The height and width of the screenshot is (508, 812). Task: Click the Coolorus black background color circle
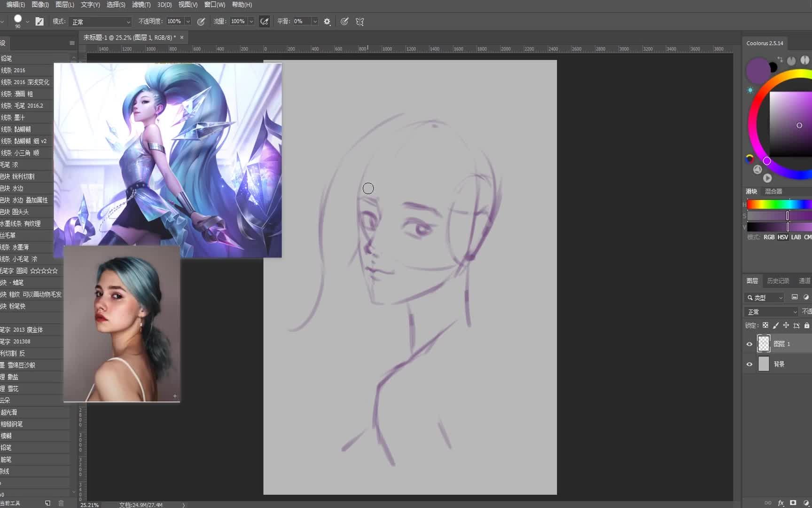pyautogui.click(x=773, y=68)
